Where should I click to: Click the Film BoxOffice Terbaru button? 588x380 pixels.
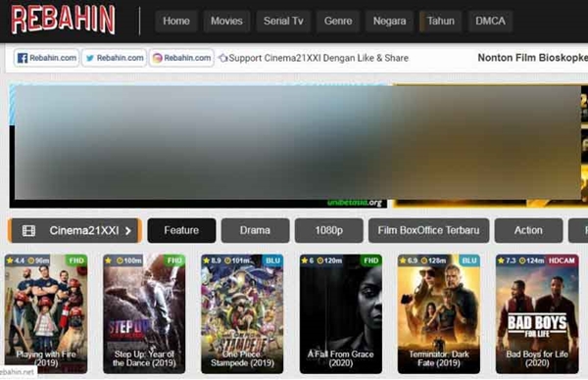[428, 230]
